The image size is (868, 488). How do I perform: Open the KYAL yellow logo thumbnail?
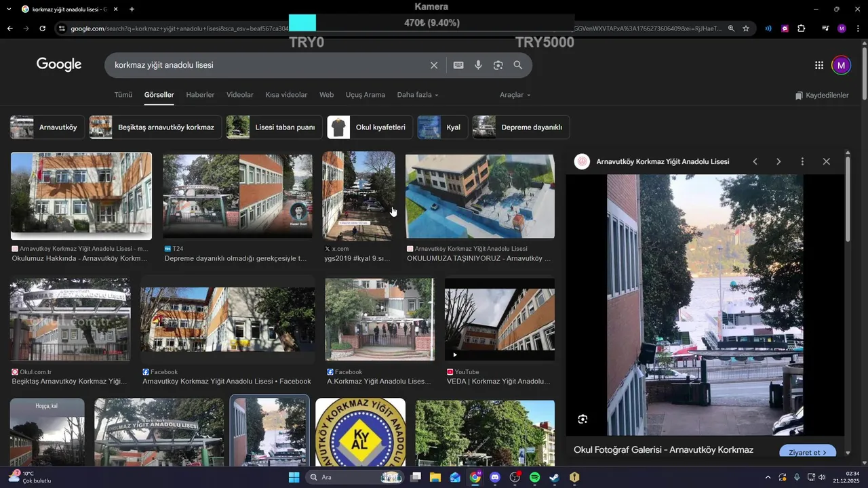[x=360, y=432]
